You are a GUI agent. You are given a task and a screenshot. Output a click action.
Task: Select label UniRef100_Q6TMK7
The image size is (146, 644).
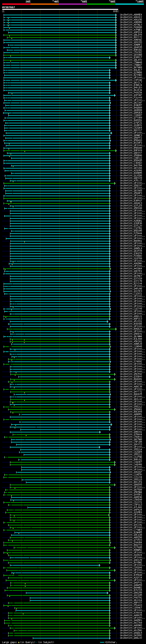(x=131, y=276)
